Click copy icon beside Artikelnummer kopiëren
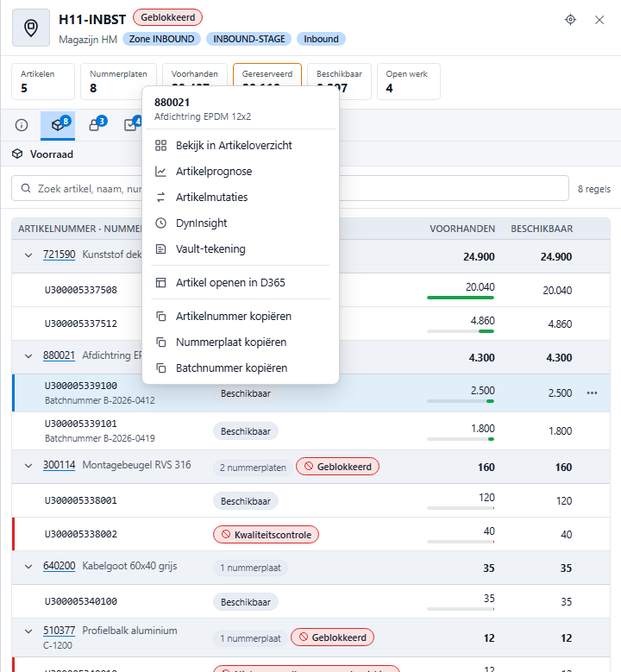The image size is (621, 672). click(x=160, y=317)
